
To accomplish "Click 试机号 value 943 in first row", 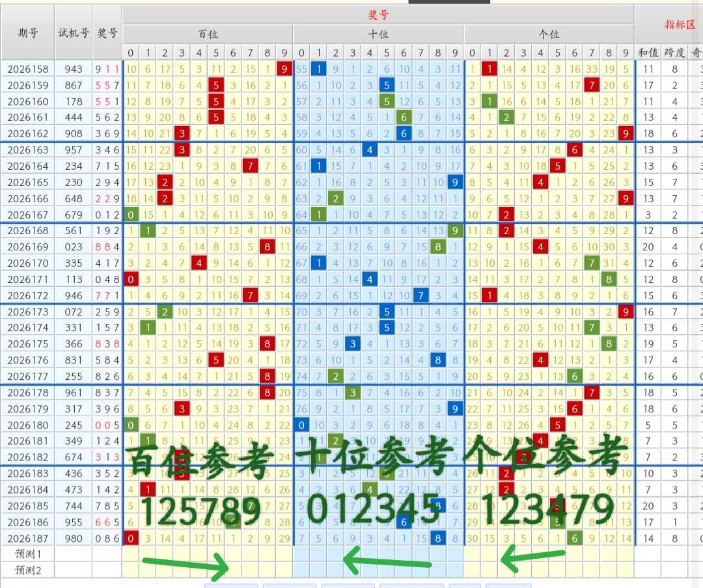I will point(74,69).
